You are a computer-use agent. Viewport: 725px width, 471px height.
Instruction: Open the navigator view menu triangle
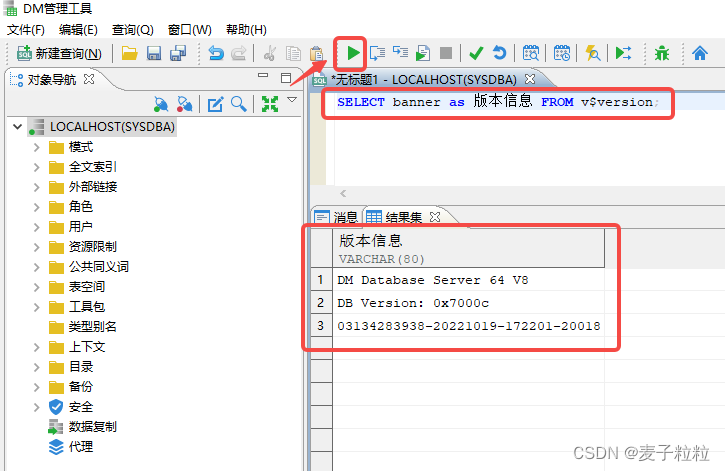pyautogui.click(x=292, y=99)
